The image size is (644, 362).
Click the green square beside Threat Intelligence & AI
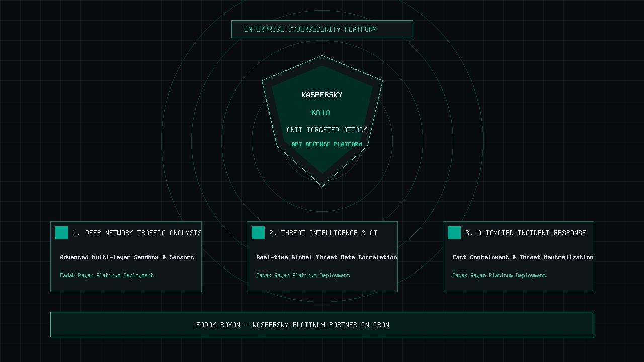click(258, 233)
